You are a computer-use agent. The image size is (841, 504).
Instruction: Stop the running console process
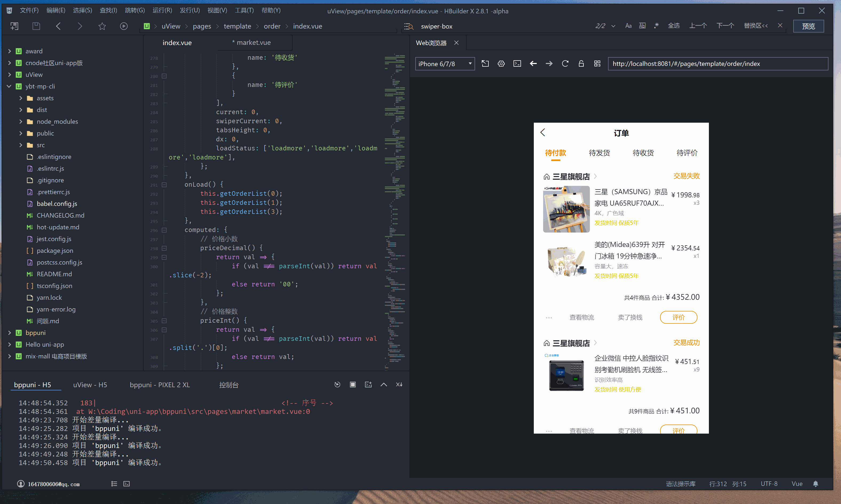click(353, 385)
